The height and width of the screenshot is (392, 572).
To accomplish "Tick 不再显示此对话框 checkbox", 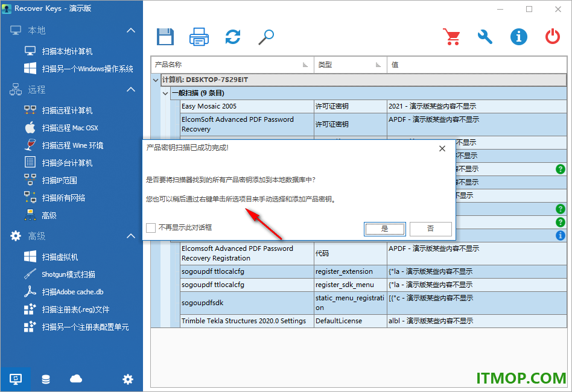I will pyautogui.click(x=151, y=228).
